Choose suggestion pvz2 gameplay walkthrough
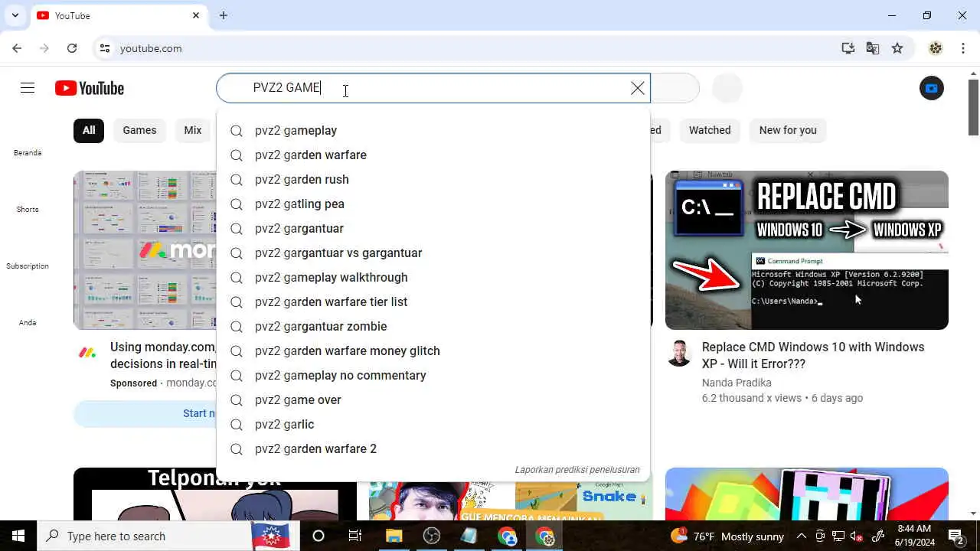The image size is (980, 551). tap(433, 277)
